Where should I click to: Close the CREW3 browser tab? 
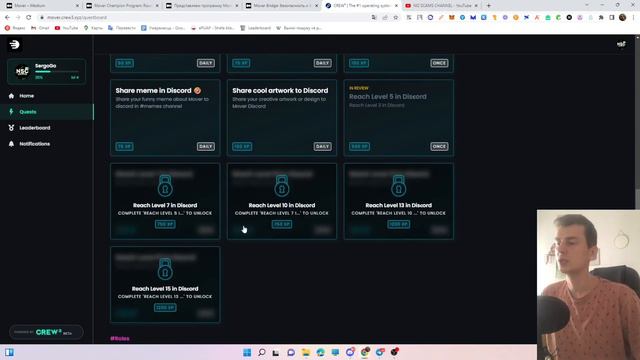[396, 6]
